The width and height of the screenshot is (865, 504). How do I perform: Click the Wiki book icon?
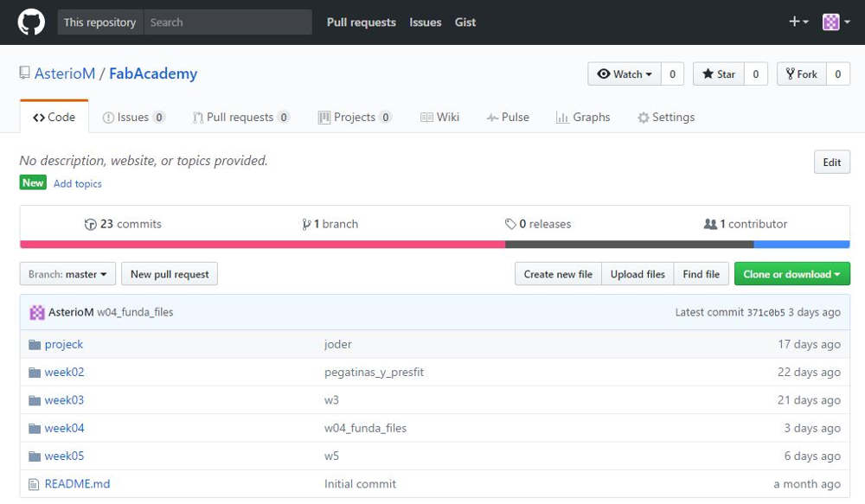pos(426,118)
